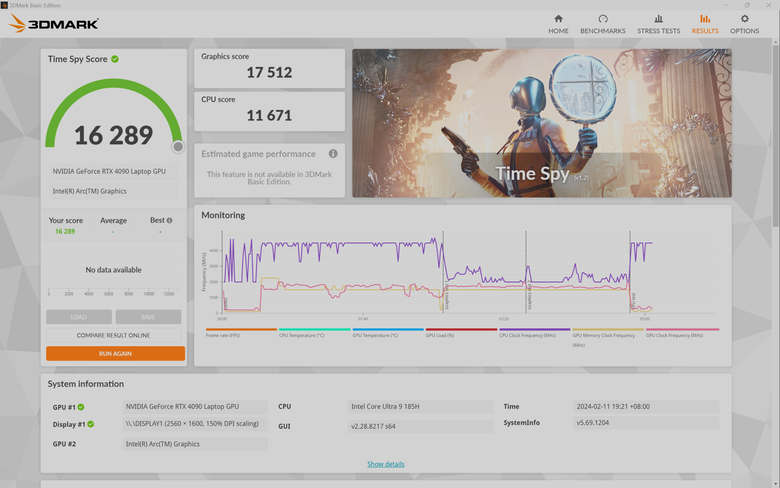Toggle CPU Clock Frequency legend swatch
This screenshot has width=780, height=488.
(x=535, y=329)
